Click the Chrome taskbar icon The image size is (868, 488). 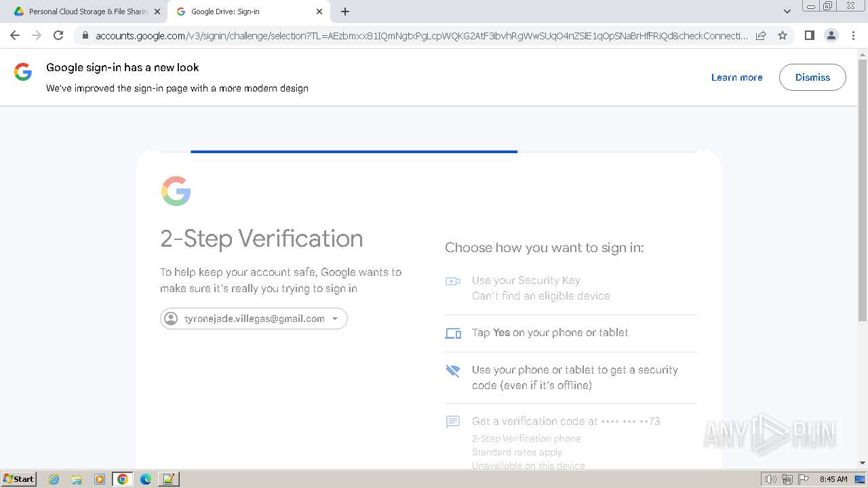click(123, 479)
